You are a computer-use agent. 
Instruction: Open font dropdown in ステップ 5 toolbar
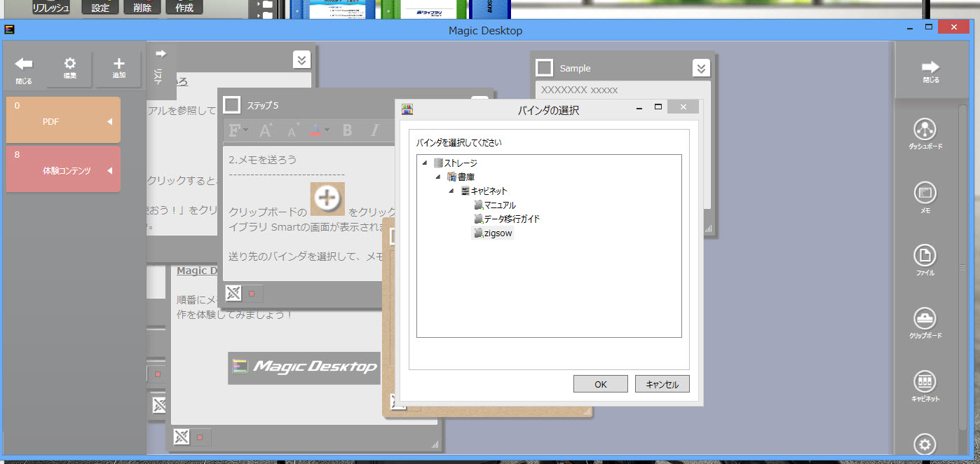pos(238,130)
